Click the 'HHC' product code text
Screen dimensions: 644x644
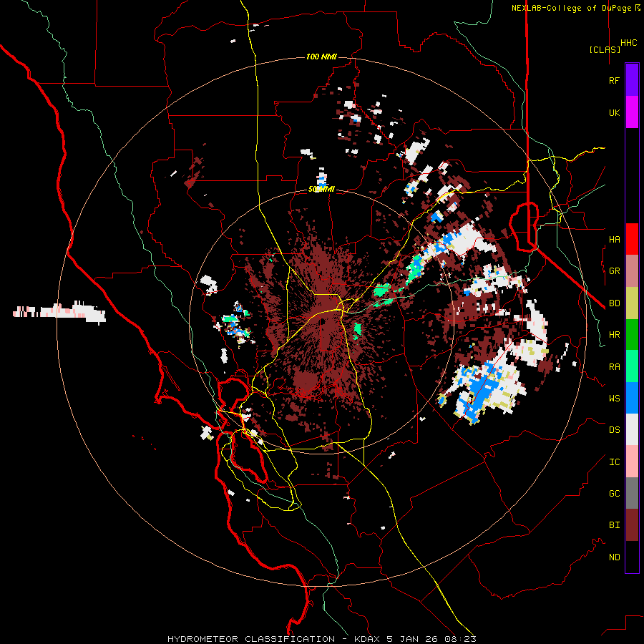pyautogui.click(x=628, y=43)
